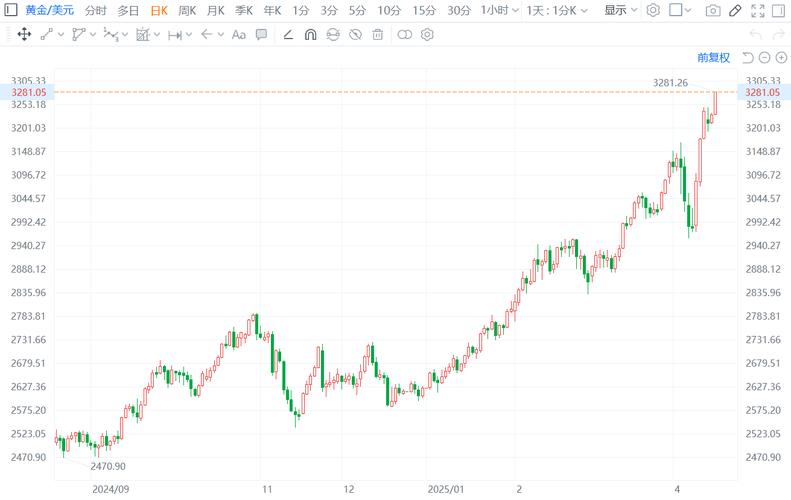The width and height of the screenshot is (791, 500).
Task: Select the range interval tool
Action: [175, 35]
